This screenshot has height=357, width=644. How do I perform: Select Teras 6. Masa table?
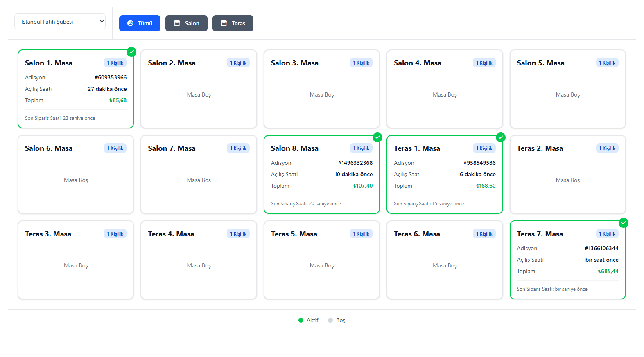(x=445, y=260)
